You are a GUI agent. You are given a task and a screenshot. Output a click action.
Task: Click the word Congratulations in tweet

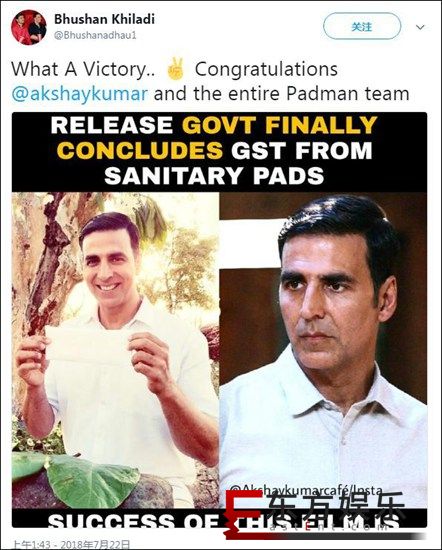(266, 69)
